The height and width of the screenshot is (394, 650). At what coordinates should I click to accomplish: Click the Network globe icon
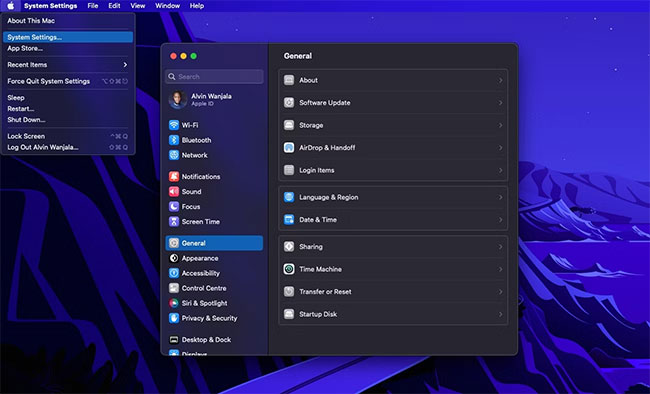click(x=174, y=155)
